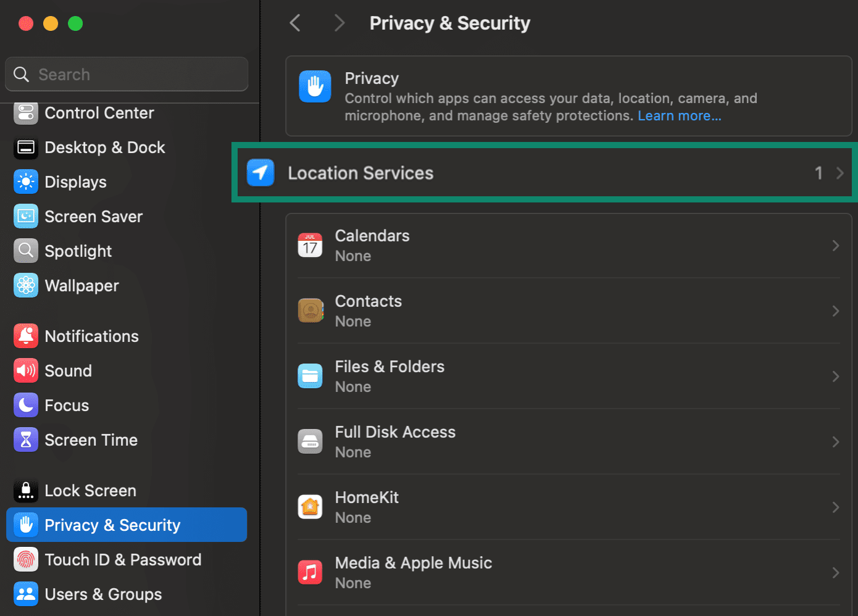Select Privacy & Security in sidebar
858x616 pixels.
pyautogui.click(x=112, y=525)
